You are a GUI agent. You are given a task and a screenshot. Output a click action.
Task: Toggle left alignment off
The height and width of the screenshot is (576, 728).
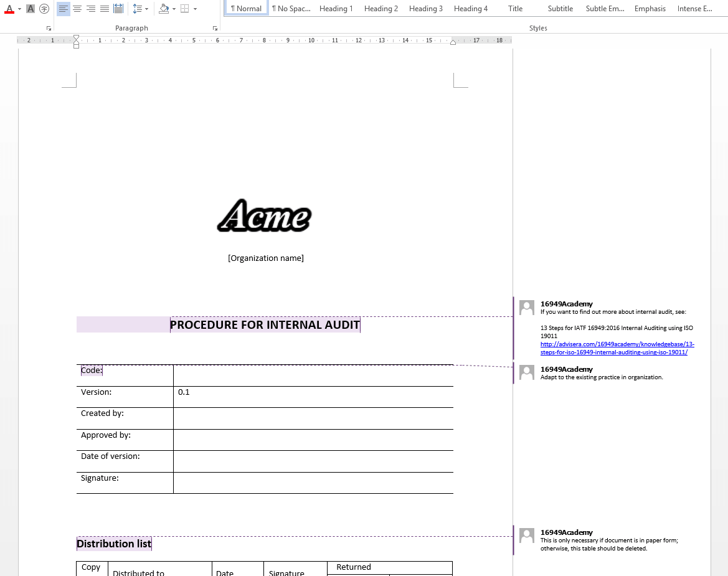point(63,9)
